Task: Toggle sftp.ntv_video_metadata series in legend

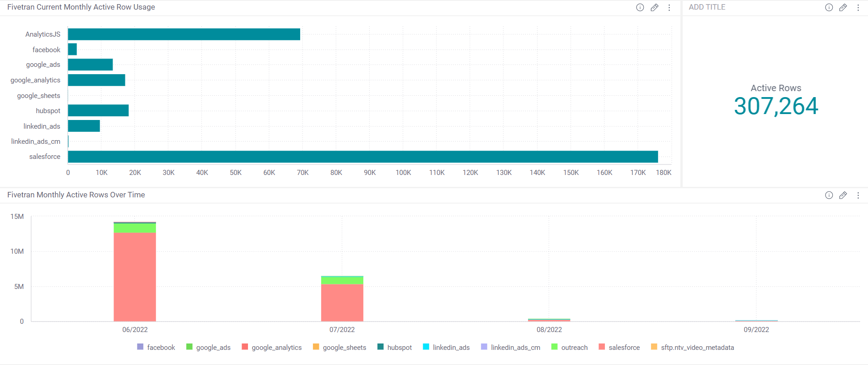Action: [x=693, y=347]
